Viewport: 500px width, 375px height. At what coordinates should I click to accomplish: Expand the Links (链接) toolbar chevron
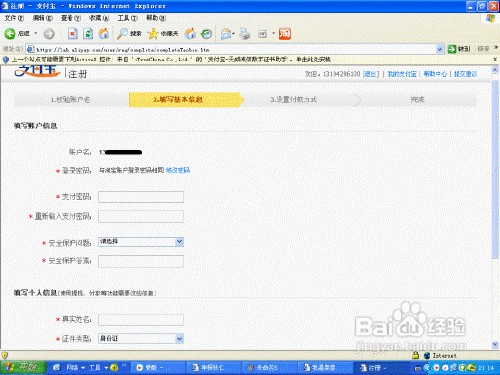coord(496,49)
